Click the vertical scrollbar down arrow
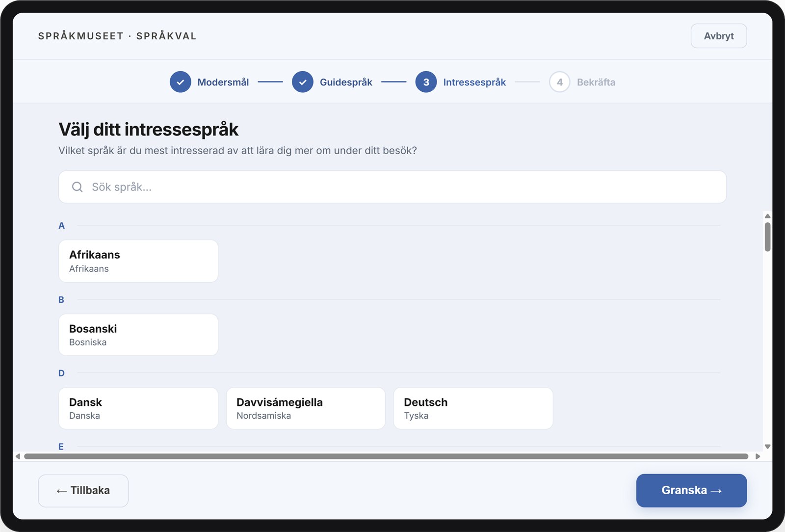The image size is (785, 532). 767,447
